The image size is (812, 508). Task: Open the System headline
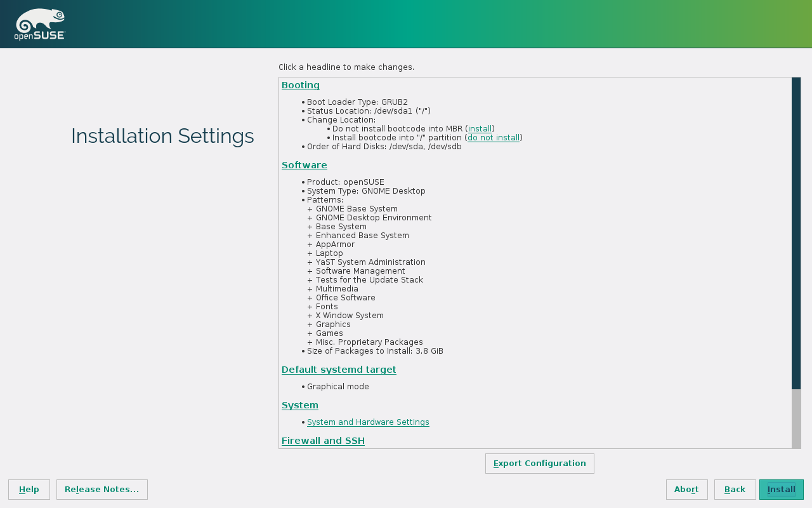coord(299,405)
